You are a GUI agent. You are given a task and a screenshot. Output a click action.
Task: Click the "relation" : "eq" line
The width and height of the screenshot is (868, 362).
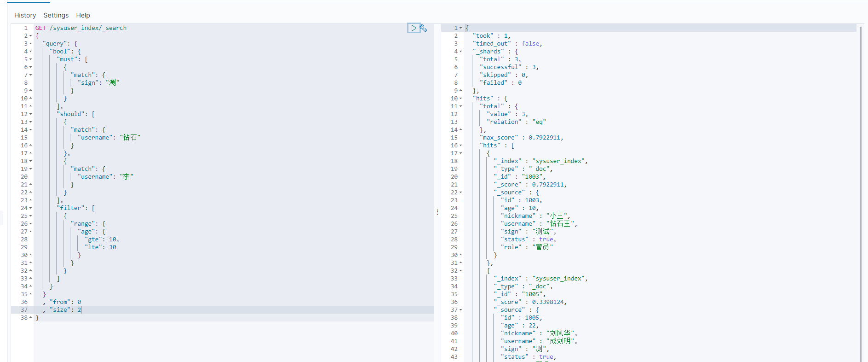point(516,122)
